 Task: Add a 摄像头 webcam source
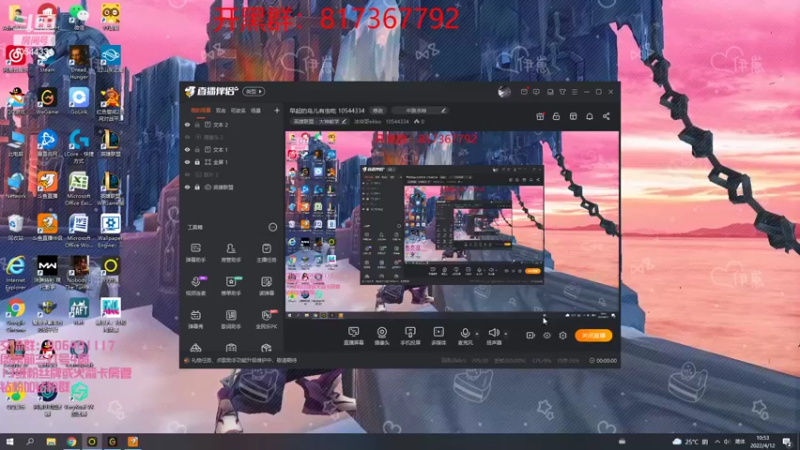pyautogui.click(x=382, y=336)
